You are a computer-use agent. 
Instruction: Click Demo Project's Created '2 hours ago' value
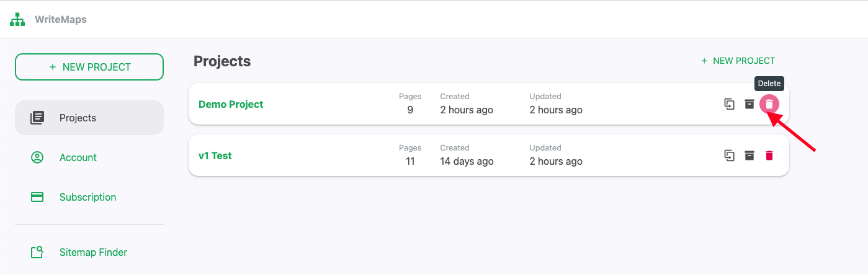click(x=467, y=110)
